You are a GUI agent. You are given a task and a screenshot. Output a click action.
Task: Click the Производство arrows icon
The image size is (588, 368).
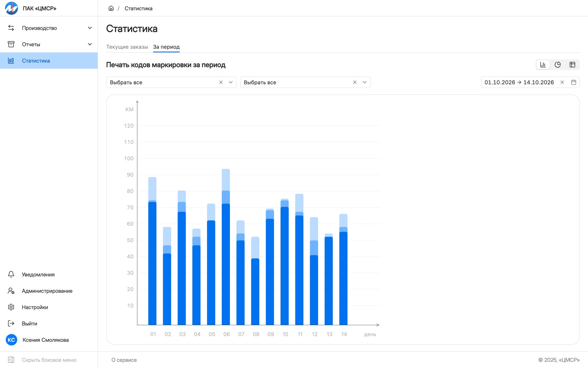click(11, 28)
